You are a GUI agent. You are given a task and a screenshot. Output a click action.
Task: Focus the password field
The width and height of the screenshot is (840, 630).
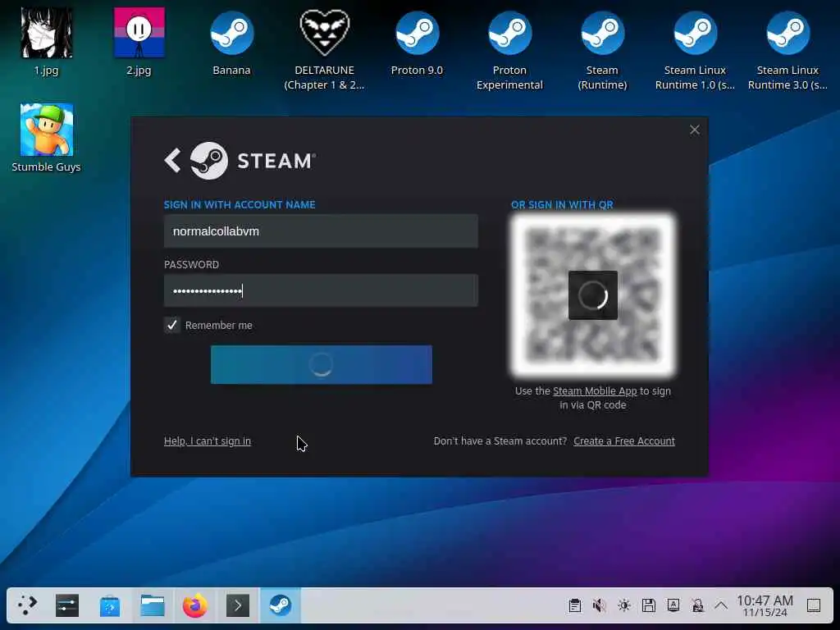321,290
